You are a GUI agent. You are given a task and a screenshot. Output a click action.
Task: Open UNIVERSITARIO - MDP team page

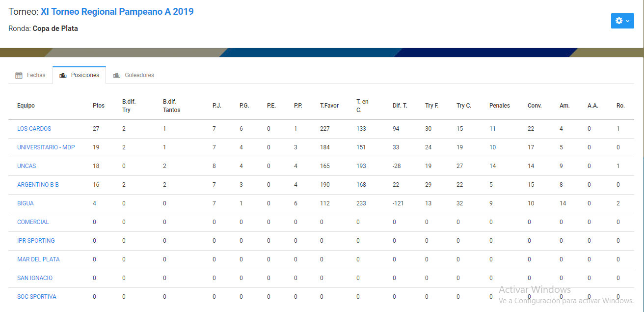[x=46, y=147]
